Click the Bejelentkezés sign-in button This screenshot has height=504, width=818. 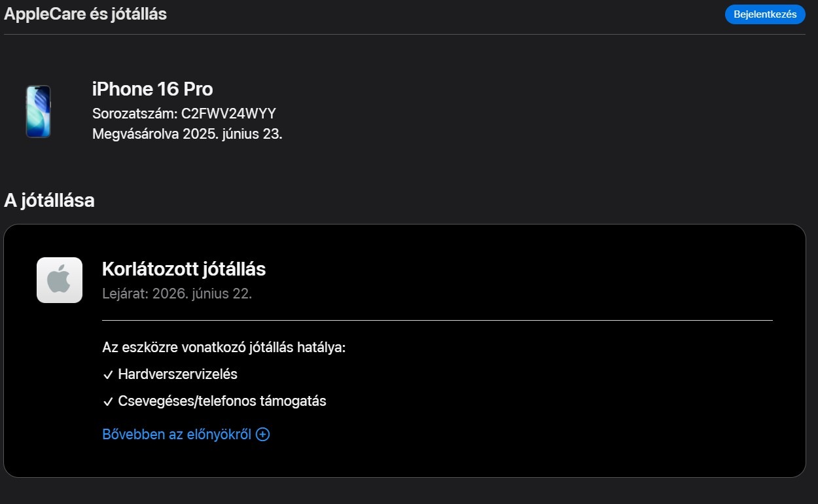tap(764, 14)
